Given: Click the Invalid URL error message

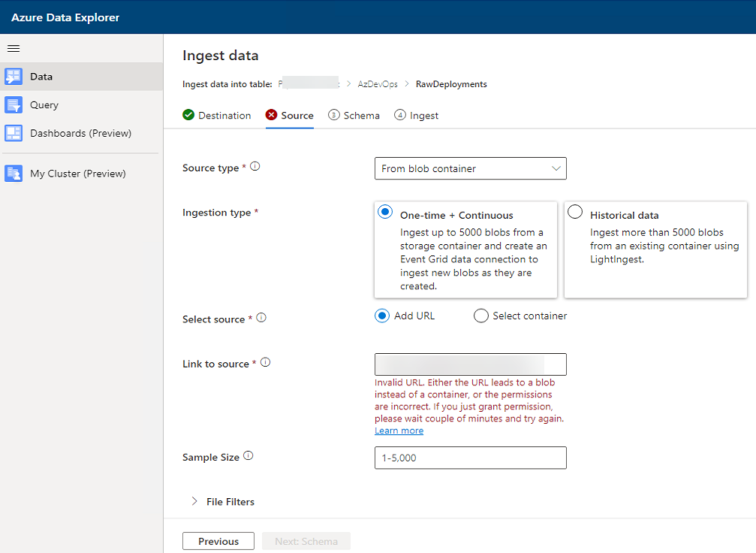Looking at the screenshot, I should point(469,400).
